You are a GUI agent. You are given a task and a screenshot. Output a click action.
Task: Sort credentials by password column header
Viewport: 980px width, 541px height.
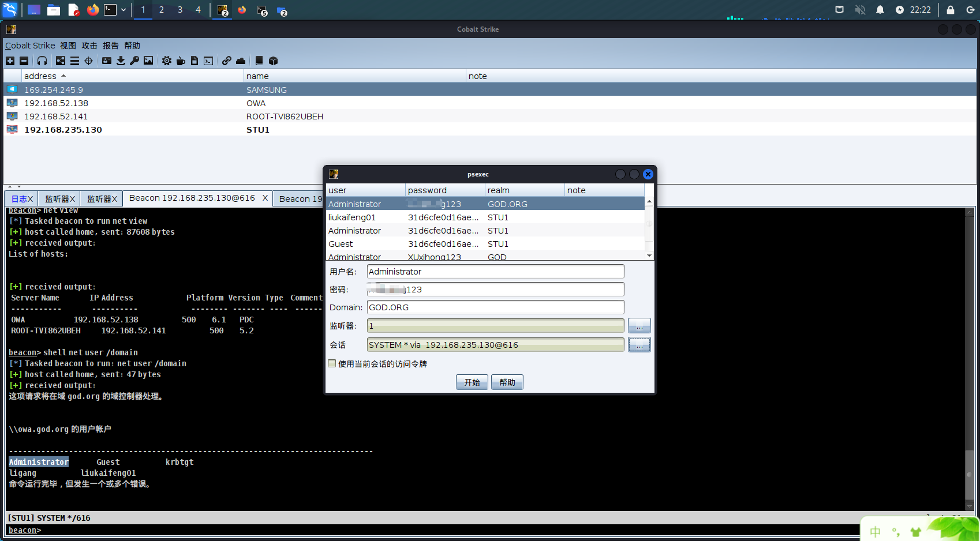(x=445, y=190)
